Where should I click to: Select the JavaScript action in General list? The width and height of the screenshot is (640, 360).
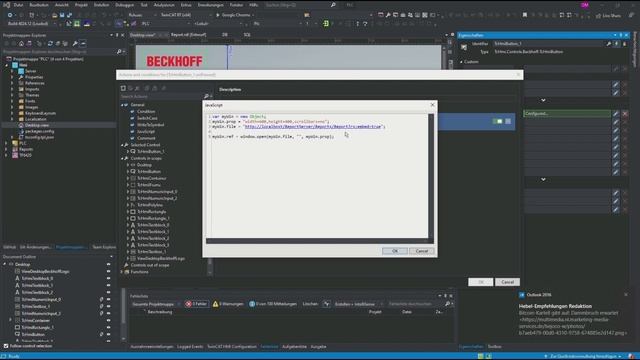146,131
